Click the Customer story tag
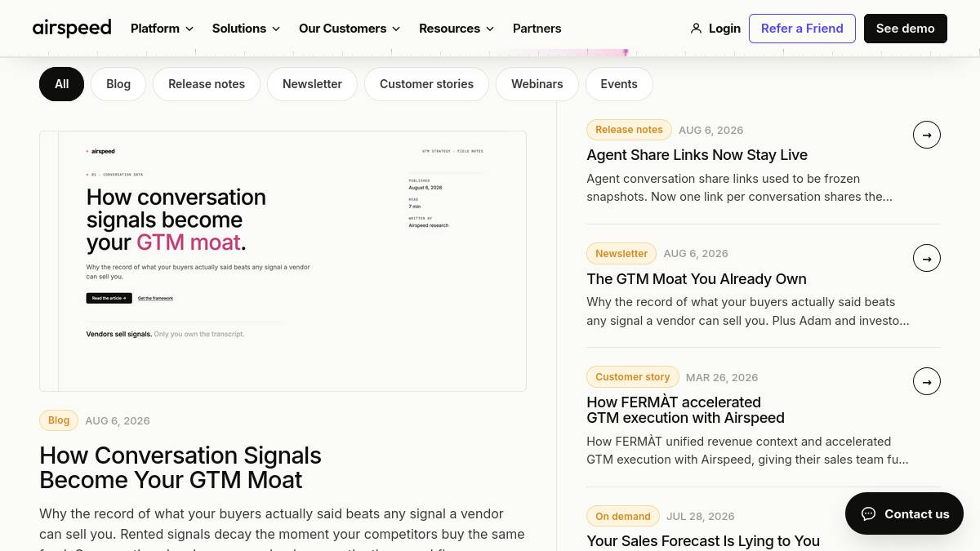Viewport: 980px width, 551px height. [x=632, y=377]
